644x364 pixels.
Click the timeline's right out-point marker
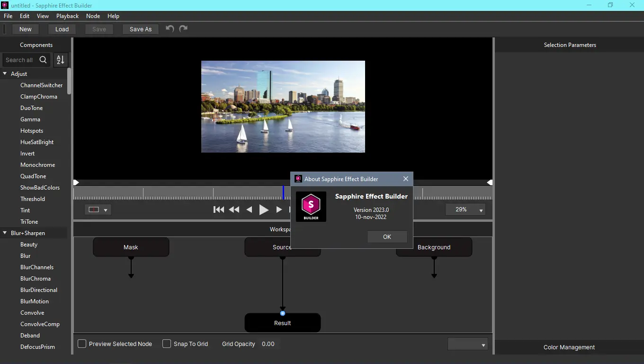490,182
